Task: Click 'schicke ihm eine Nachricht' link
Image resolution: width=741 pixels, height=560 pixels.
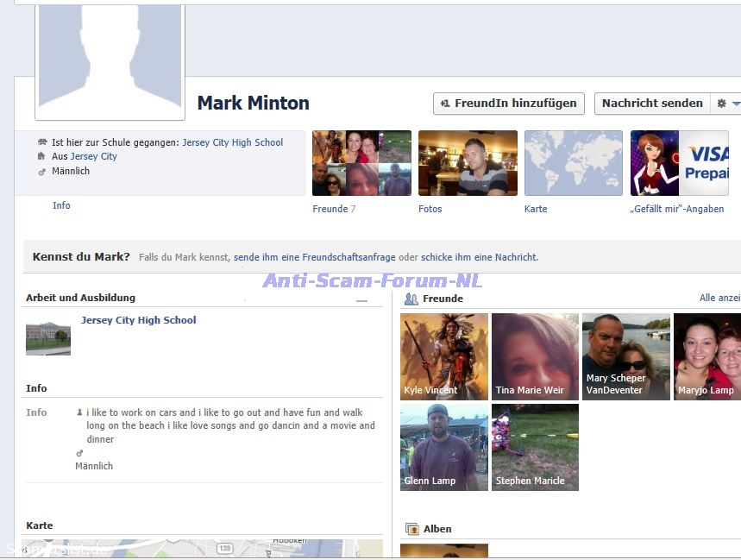Action: pyautogui.click(x=479, y=257)
